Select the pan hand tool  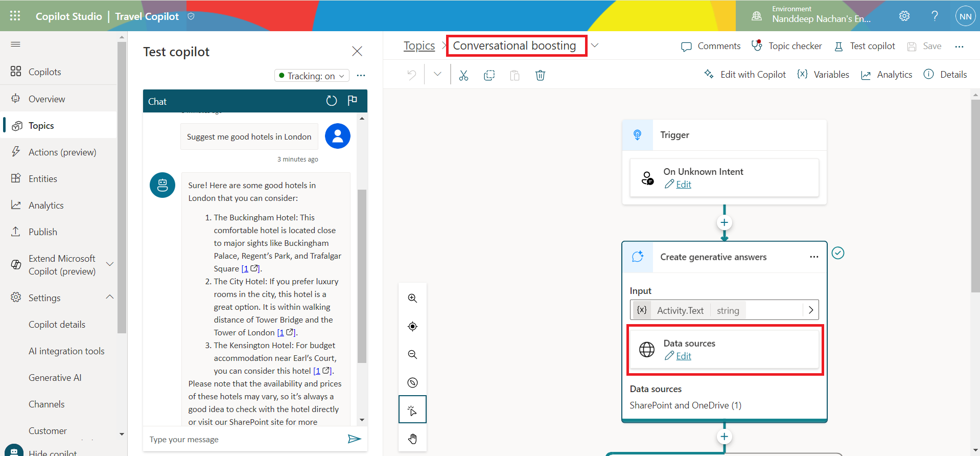point(412,439)
